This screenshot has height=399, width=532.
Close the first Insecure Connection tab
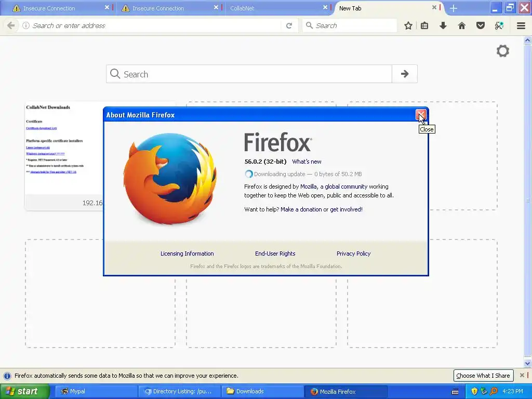[107, 7]
